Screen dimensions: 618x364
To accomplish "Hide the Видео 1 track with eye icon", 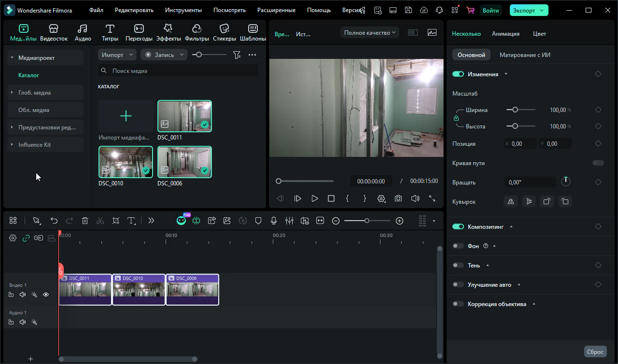I will pyautogui.click(x=46, y=294).
